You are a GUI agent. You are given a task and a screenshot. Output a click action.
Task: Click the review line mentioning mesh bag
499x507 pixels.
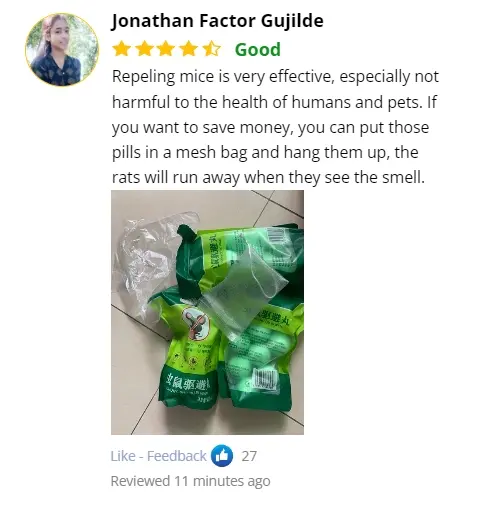click(x=265, y=153)
